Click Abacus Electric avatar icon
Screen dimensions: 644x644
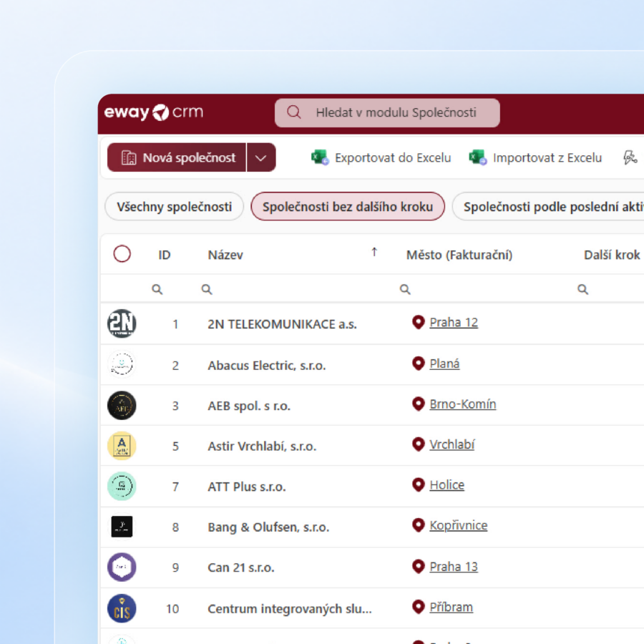[122, 364]
